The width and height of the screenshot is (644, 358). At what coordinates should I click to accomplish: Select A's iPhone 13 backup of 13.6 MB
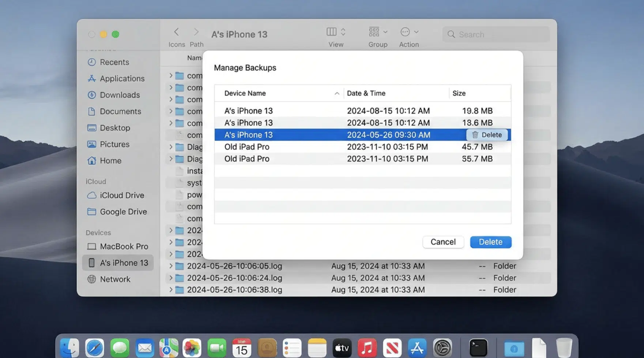[x=363, y=123]
